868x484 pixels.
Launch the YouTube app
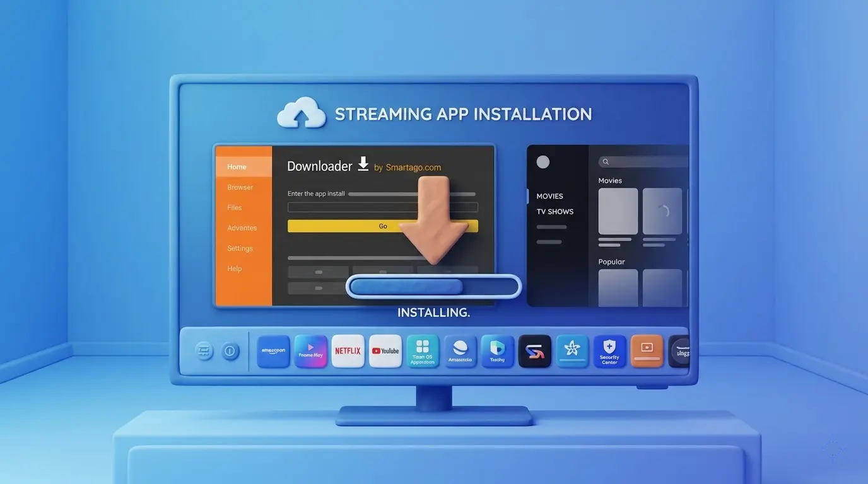click(385, 351)
